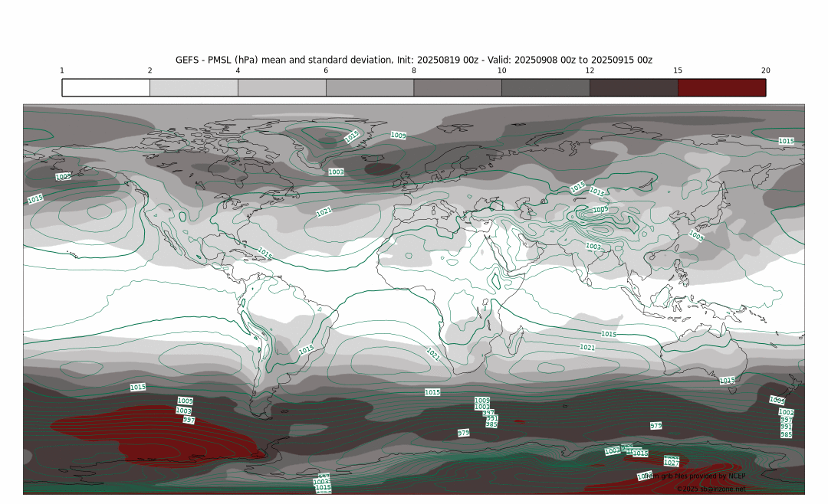Click the 1015 label in the top-right corner
This screenshot has width=828, height=504.
coord(786,141)
